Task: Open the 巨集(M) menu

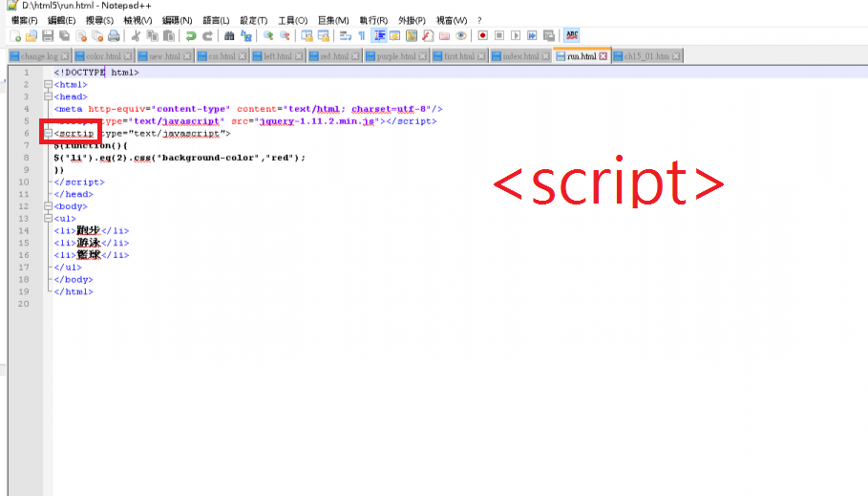Action: [x=333, y=20]
